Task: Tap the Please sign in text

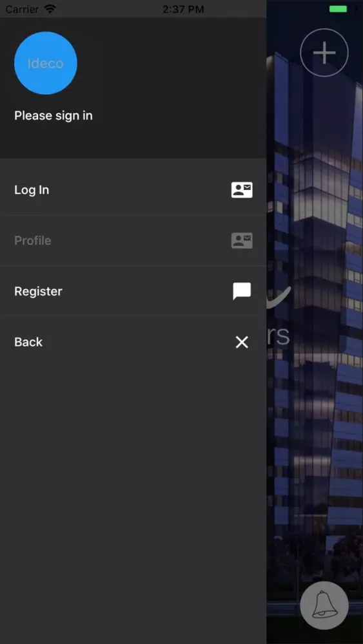Action: pos(54,116)
